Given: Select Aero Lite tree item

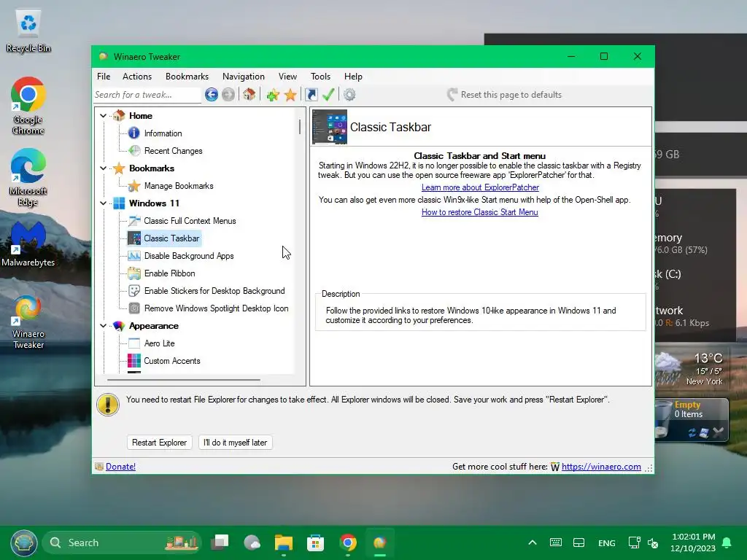Looking at the screenshot, I should (x=159, y=343).
